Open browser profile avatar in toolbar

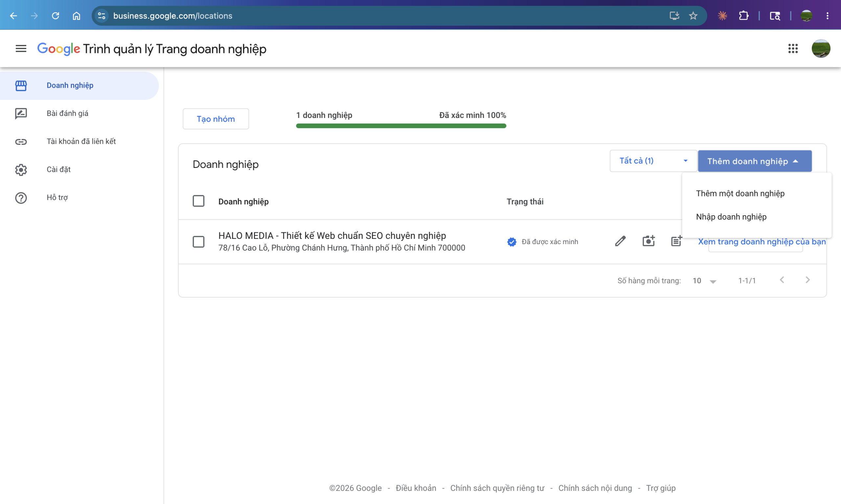(x=807, y=16)
